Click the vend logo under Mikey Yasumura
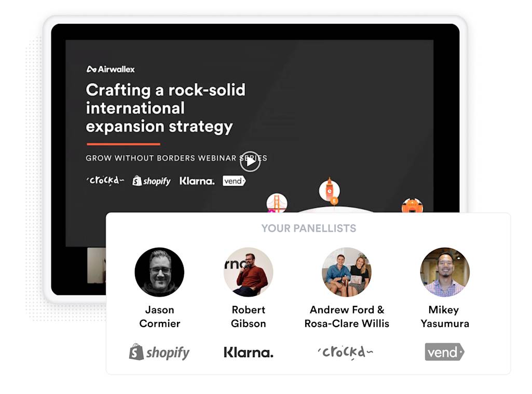Image resolution: width=532 pixels, height=394 pixels. (444, 352)
